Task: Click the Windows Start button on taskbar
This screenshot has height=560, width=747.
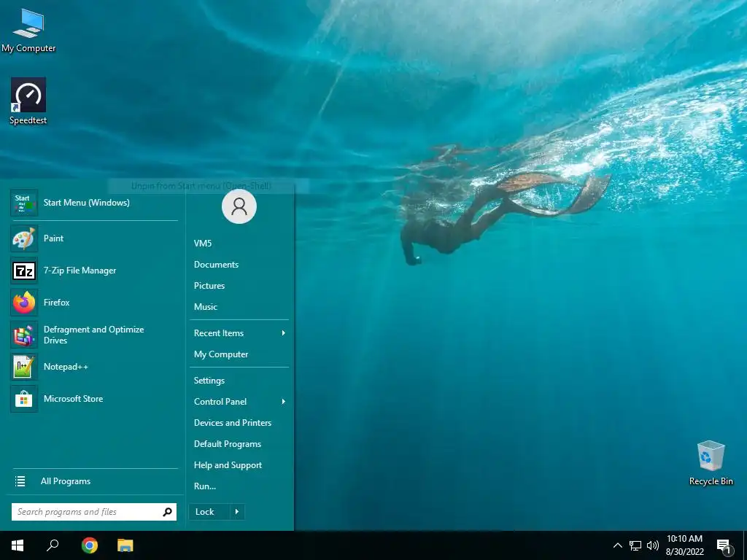Action: (x=18, y=545)
